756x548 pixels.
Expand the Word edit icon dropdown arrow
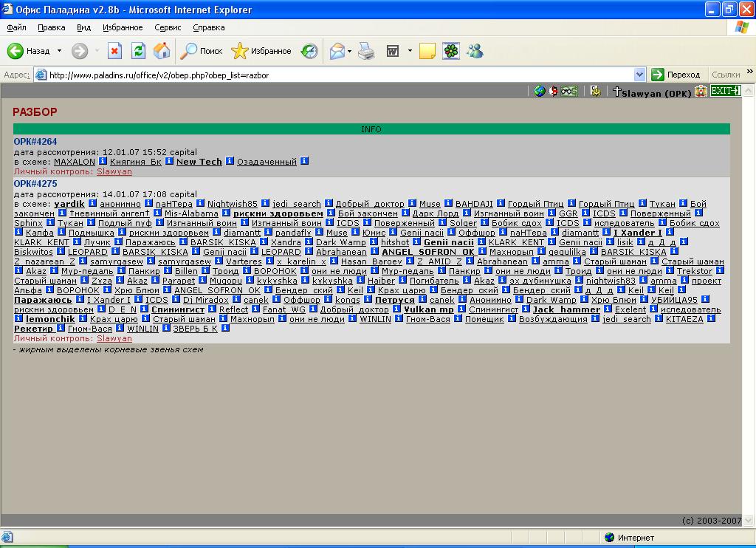click(410, 51)
